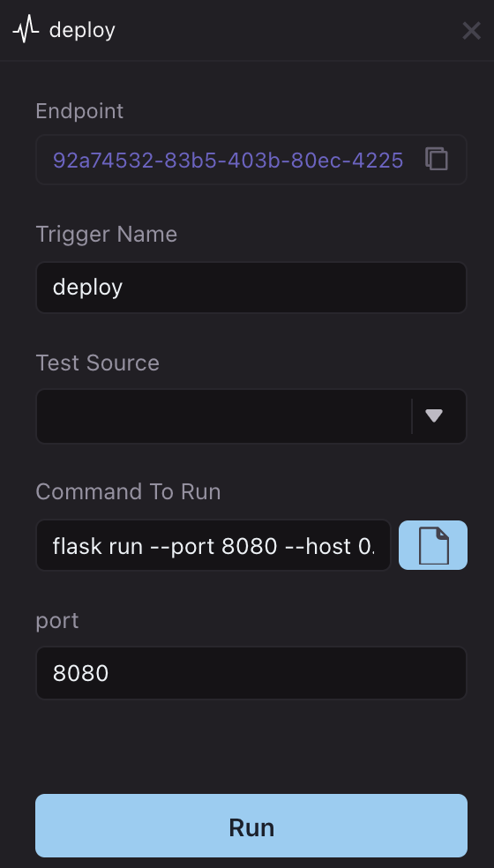This screenshot has height=868, width=494.
Task: Click the deploy title in the header
Action: (82, 30)
